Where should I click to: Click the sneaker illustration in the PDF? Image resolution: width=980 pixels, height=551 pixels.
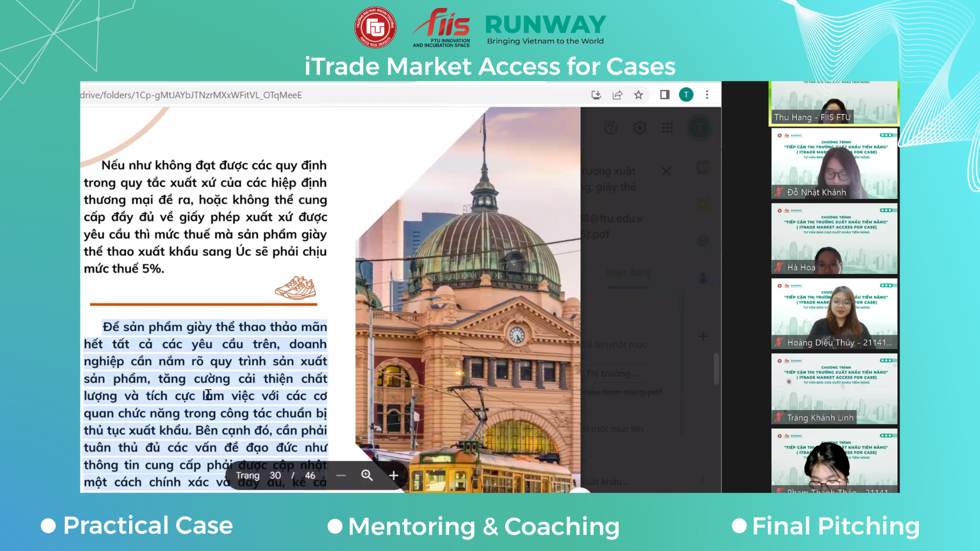[x=296, y=288]
